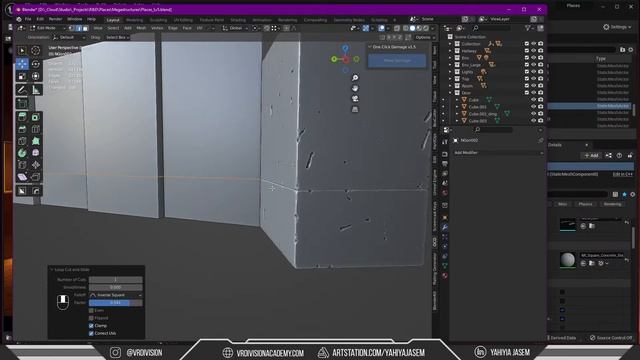Select the Loop Cut tool

(36, 129)
